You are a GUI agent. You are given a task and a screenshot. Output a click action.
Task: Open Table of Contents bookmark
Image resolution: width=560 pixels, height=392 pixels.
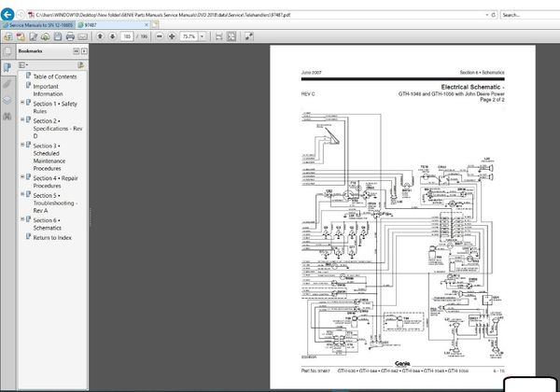(54, 76)
